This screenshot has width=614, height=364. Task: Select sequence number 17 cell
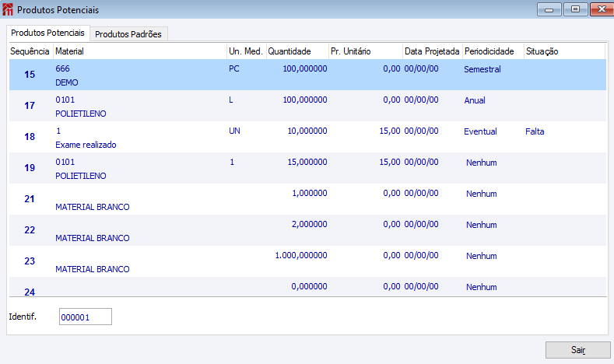pyautogui.click(x=30, y=105)
